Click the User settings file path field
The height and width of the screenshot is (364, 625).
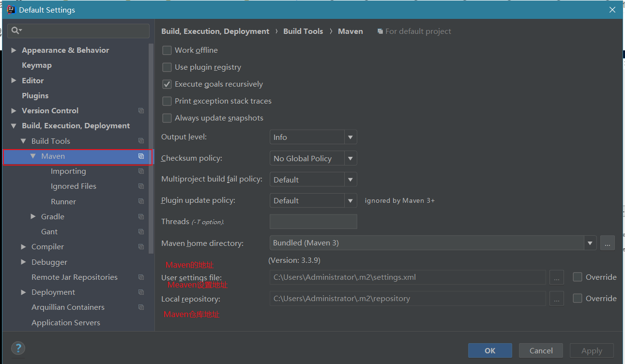pyautogui.click(x=408, y=277)
